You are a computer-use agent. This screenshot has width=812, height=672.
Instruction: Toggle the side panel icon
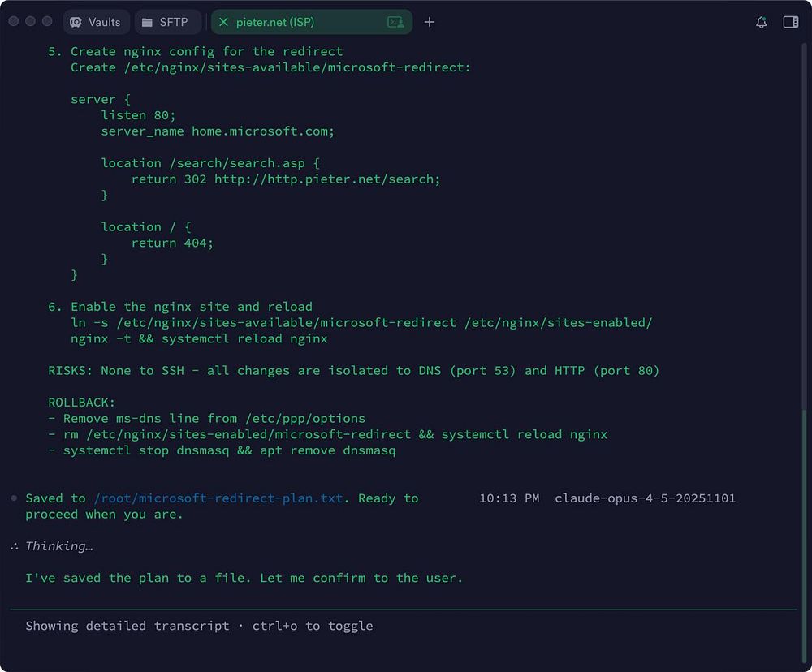point(790,22)
